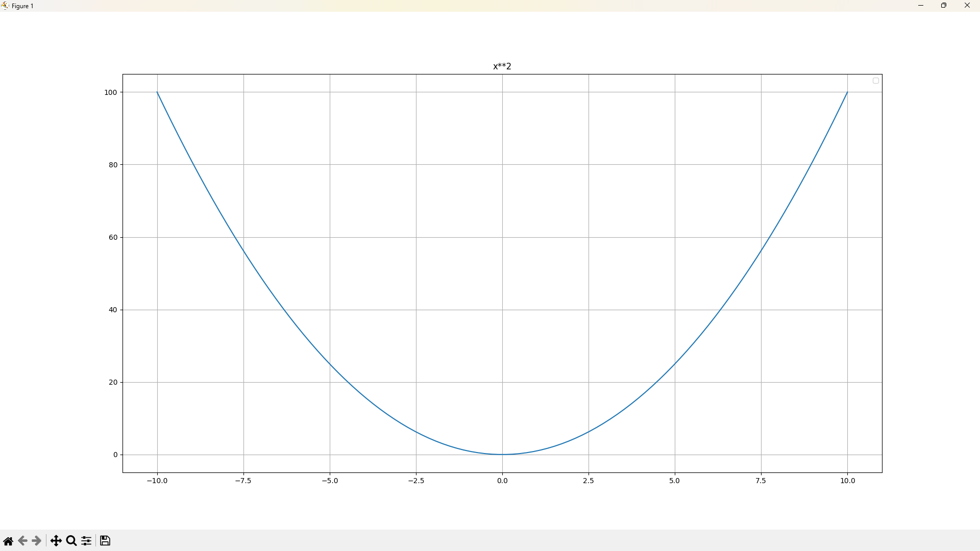The image size is (980, 551).
Task: Reset the view with the Home icon
Action: (x=8, y=541)
